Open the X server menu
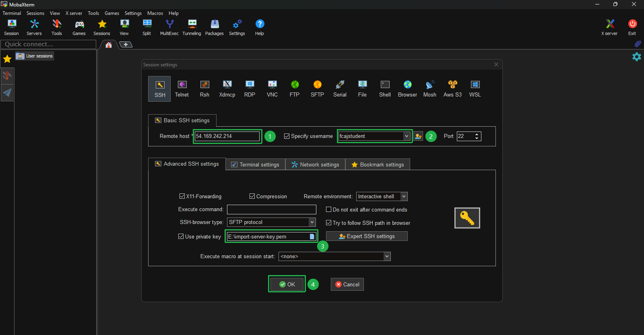Image resolution: width=644 pixels, height=335 pixels. [x=74, y=13]
